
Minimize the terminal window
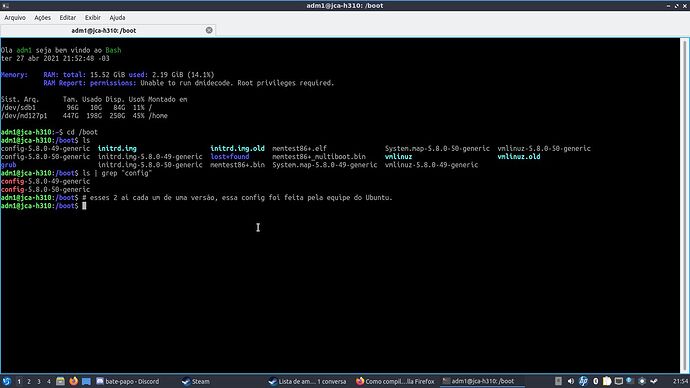(x=668, y=6)
